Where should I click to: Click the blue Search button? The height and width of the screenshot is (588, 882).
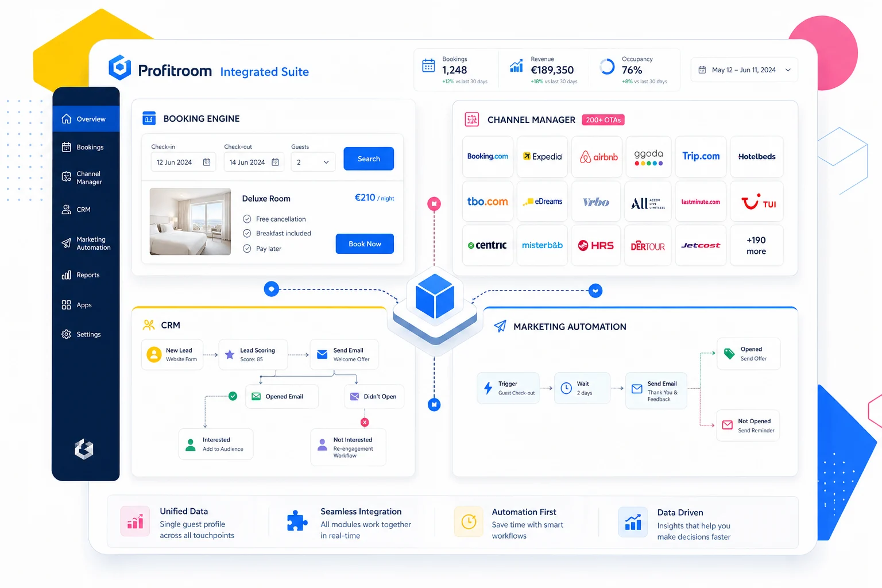[x=369, y=159]
